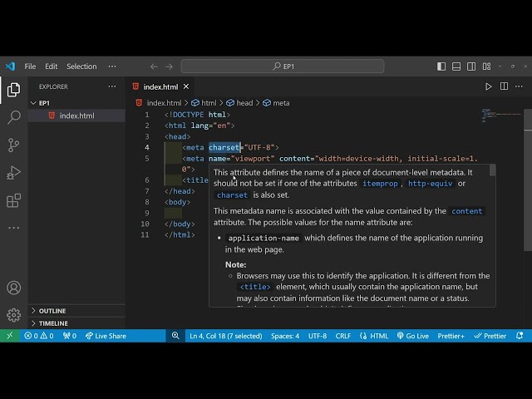Click head element in the breadcrumb
This screenshot has width=532, height=399.
(239, 103)
